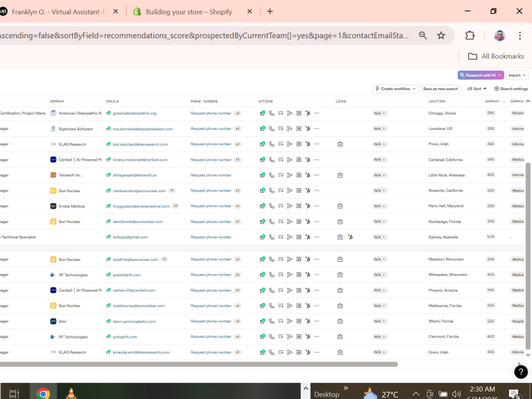Image resolution: width=532 pixels, height=399 pixels.
Task: Expand the +1 emails badge for toddfritz@sunnuclear.com
Action: click(x=164, y=259)
